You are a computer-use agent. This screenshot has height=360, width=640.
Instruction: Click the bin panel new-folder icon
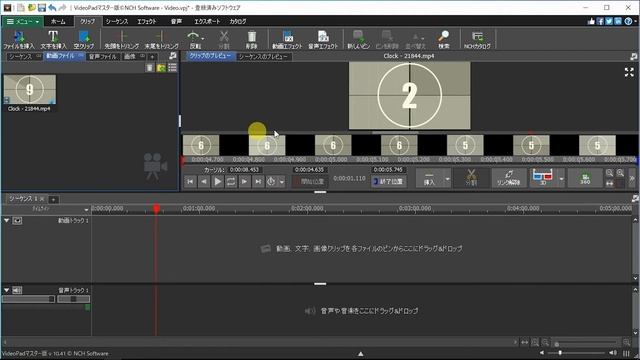(x=161, y=68)
